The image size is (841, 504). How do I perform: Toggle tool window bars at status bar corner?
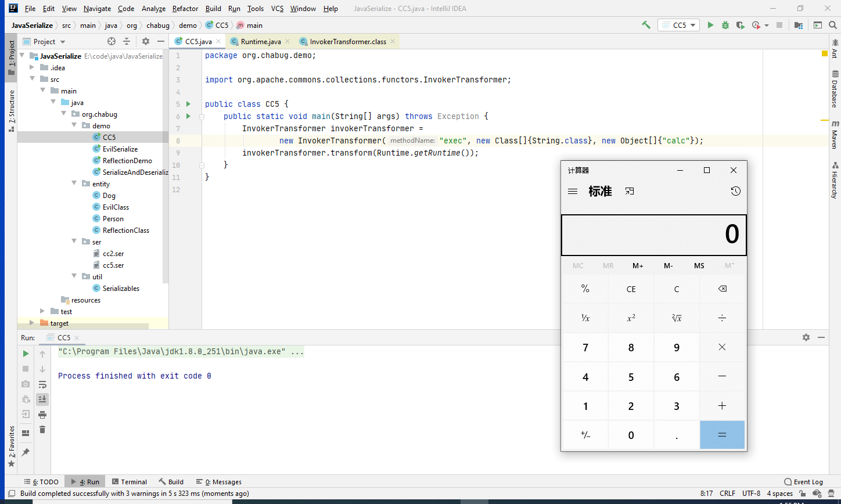(x=12, y=494)
